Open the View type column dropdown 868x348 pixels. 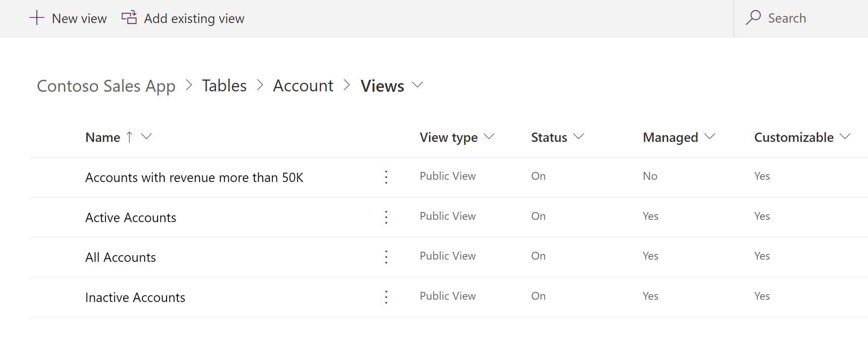489,137
